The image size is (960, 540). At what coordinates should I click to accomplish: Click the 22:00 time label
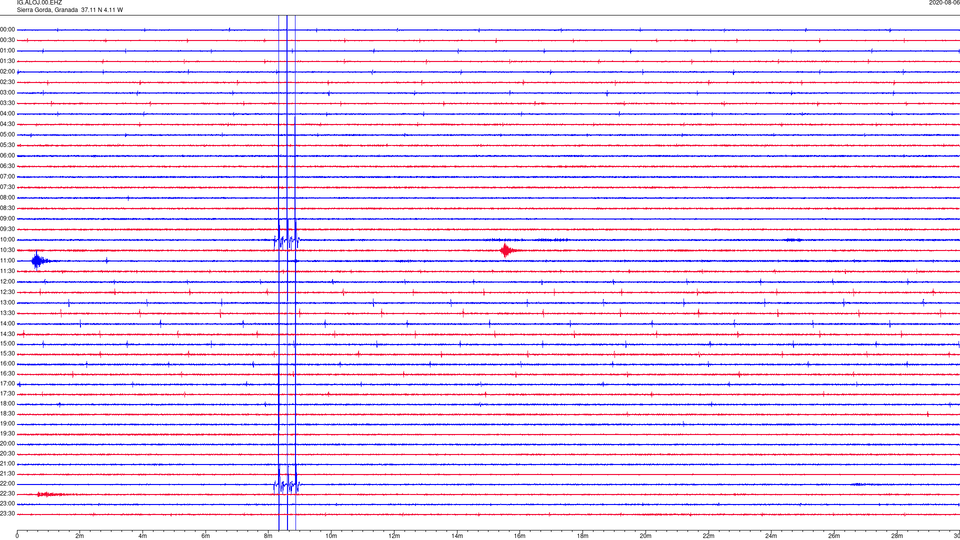click(x=7, y=484)
